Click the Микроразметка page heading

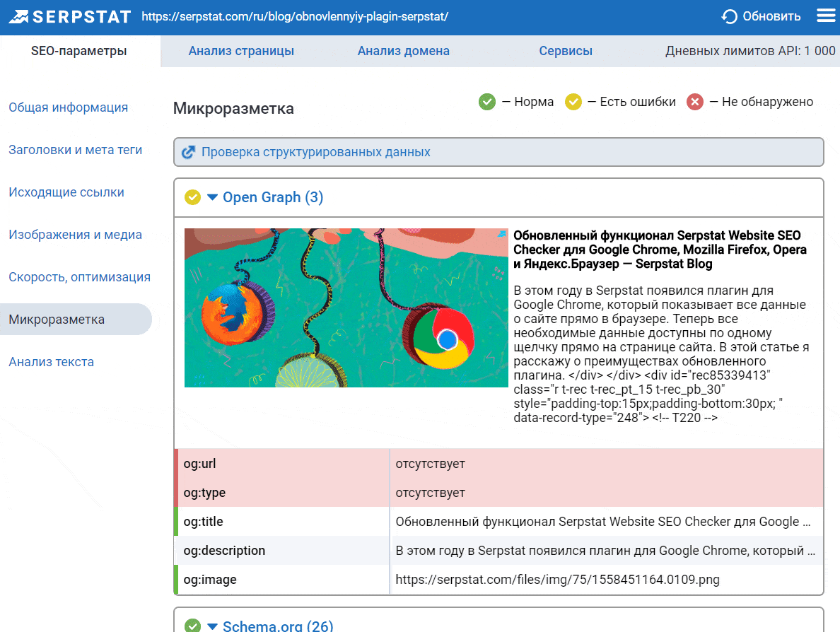233,108
